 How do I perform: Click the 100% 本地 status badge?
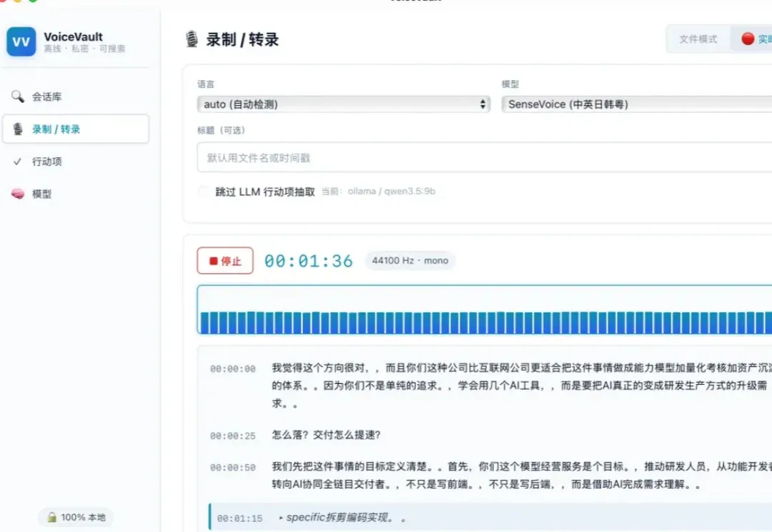pos(76,517)
